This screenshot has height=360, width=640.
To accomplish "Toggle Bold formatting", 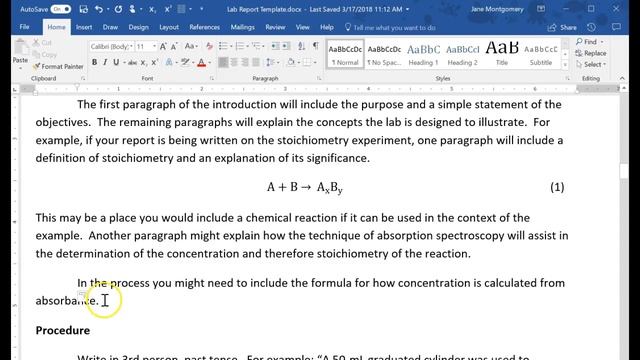I will pos(94,62).
